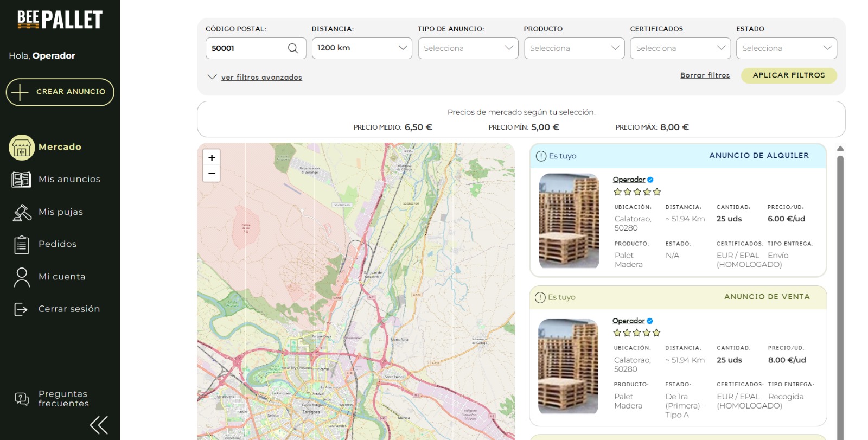Click the Preguntas frecuentes chat icon
The image size is (868, 440).
click(x=22, y=399)
